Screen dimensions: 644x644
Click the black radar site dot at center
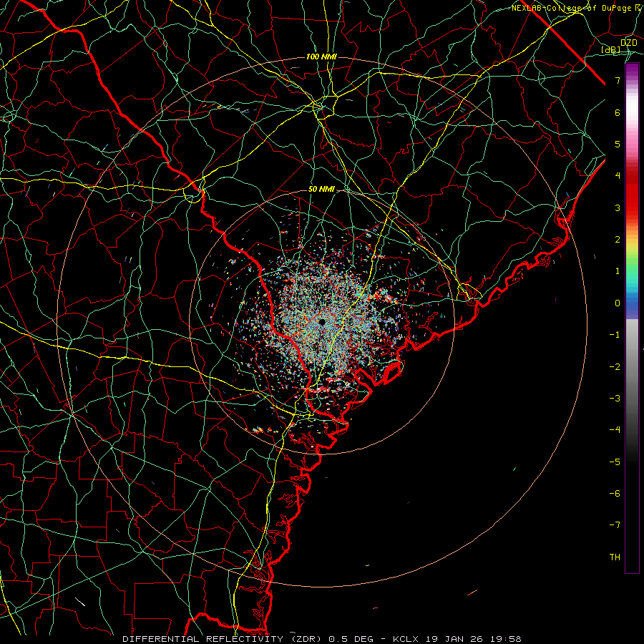point(322,322)
